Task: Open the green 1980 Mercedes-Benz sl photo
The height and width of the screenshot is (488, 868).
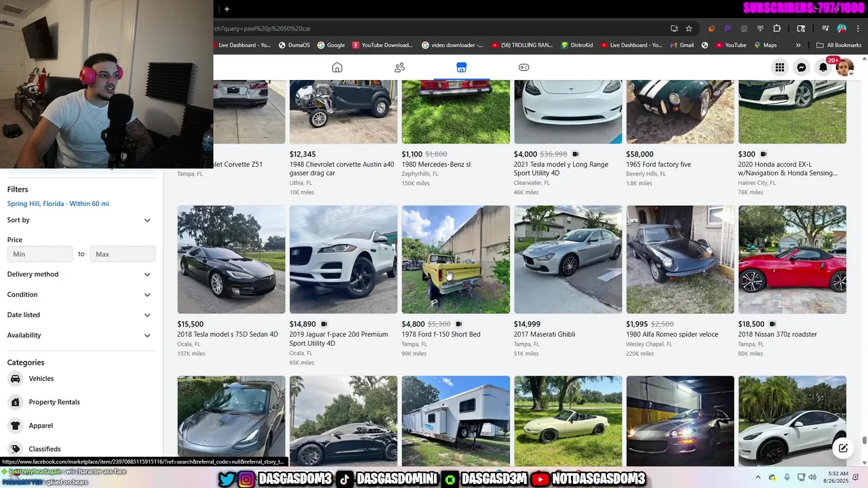Action: 456,112
